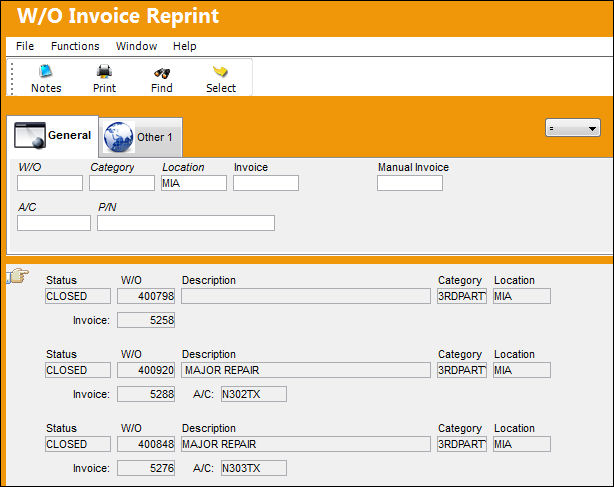Screen dimensions: 614x487
Task: Click the Category search input field
Action: pos(122,183)
